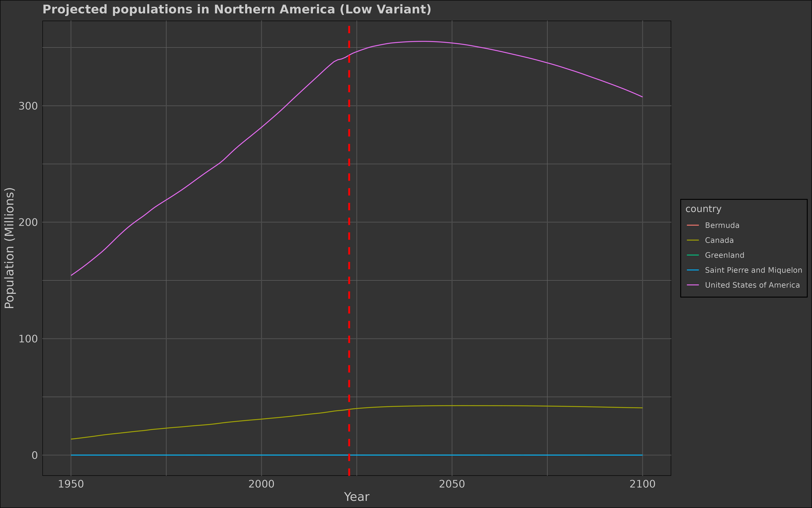Click the chart title about Northern America

pos(237,9)
